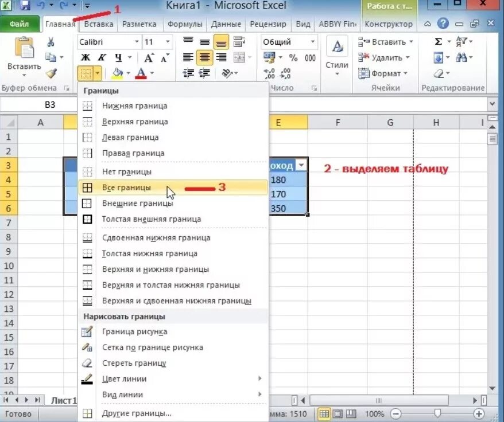Select the Format Painter brush icon
The height and width of the screenshot is (422, 504).
(52, 73)
